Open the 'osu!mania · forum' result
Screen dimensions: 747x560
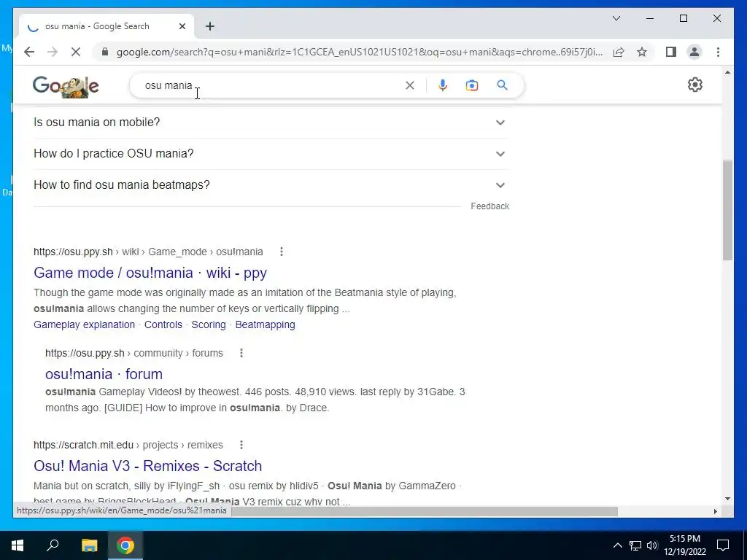point(104,374)
